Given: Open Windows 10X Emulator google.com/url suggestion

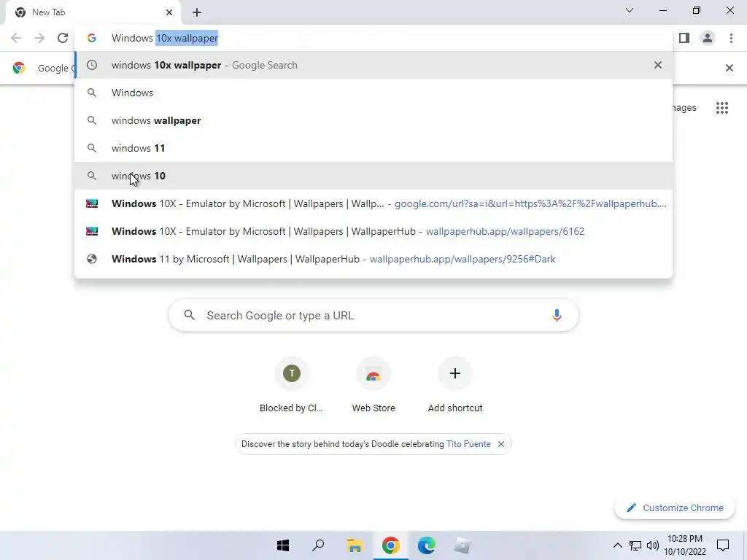Looking at the screenshot, I should (373, 203).
